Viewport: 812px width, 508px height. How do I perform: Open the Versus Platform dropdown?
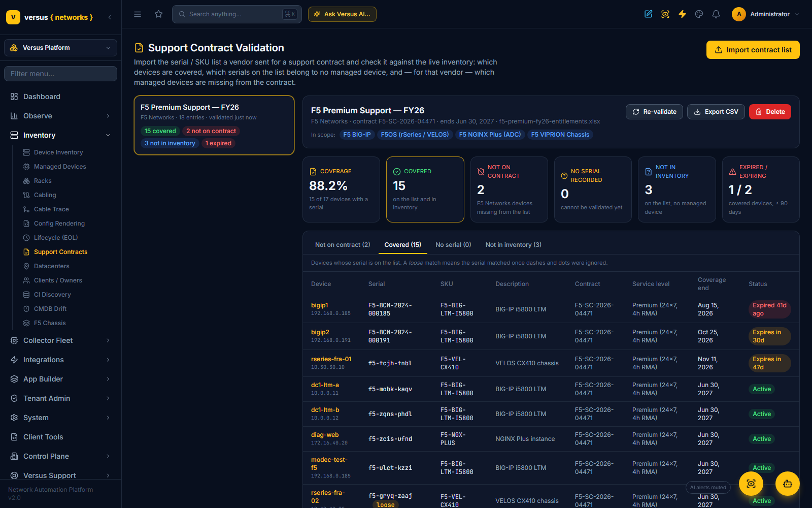click(60, 48)
